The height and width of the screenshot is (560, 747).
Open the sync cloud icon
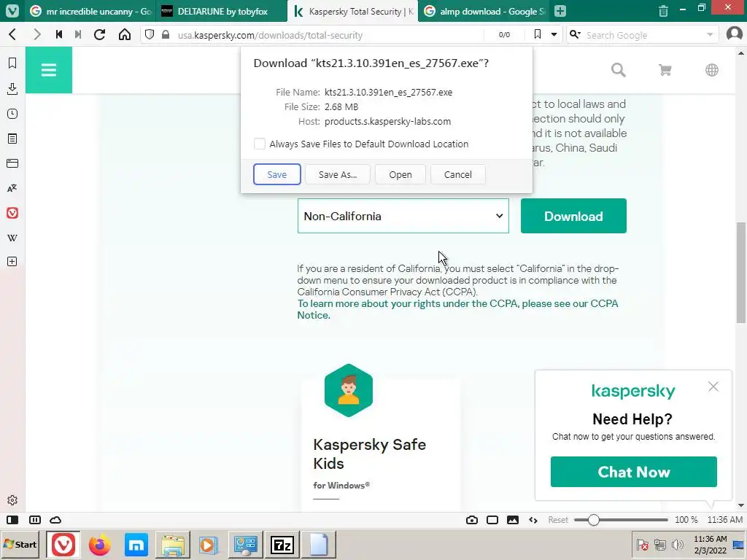[x=55, y=519]
